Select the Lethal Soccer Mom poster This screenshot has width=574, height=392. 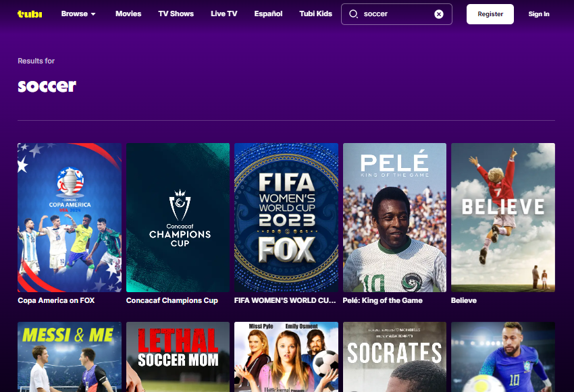point(178,358)
